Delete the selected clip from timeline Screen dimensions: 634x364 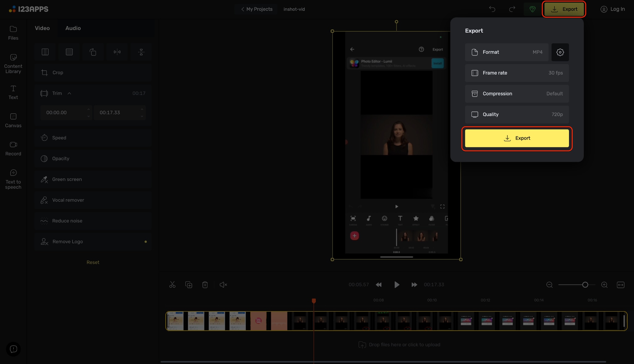point(205,284)
